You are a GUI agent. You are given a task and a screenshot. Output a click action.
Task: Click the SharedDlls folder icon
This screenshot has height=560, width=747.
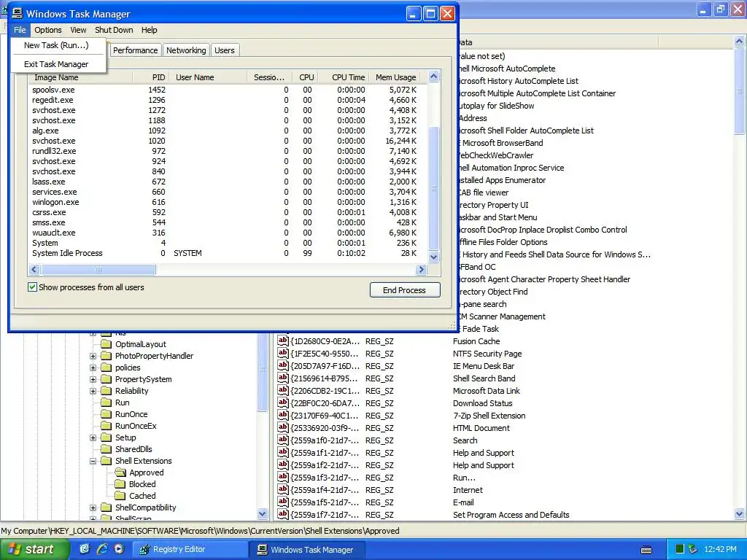tap(107, 449)
